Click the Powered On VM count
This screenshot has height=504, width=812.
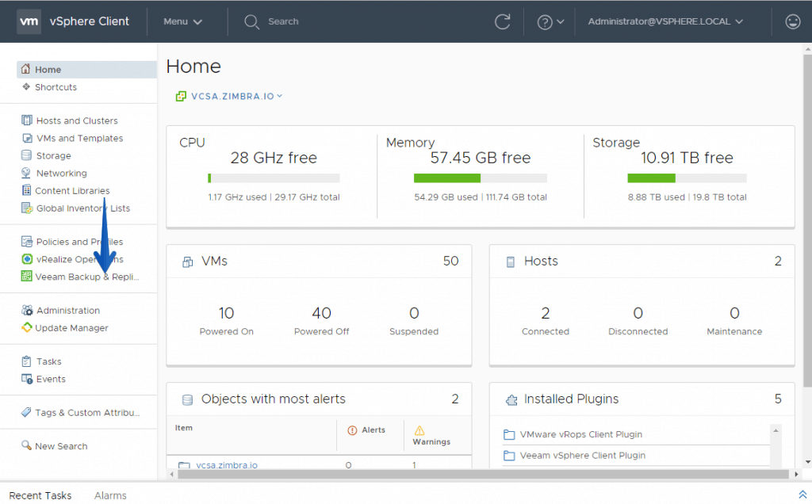(x=226, y=313)
